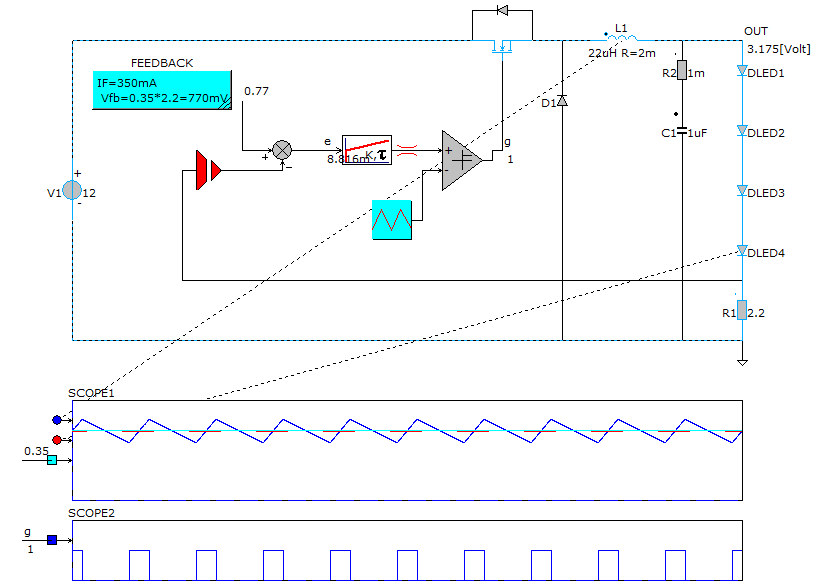Viewport: 823px width, 585px height.
Task: Select the PI controller block
Action: click(x=367, y=150)
